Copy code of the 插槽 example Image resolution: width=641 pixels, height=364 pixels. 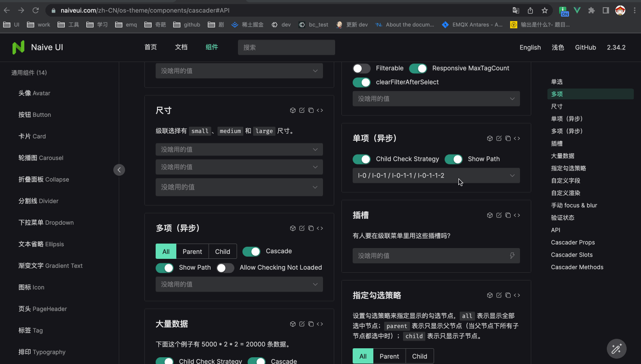[x=508, y=215]
